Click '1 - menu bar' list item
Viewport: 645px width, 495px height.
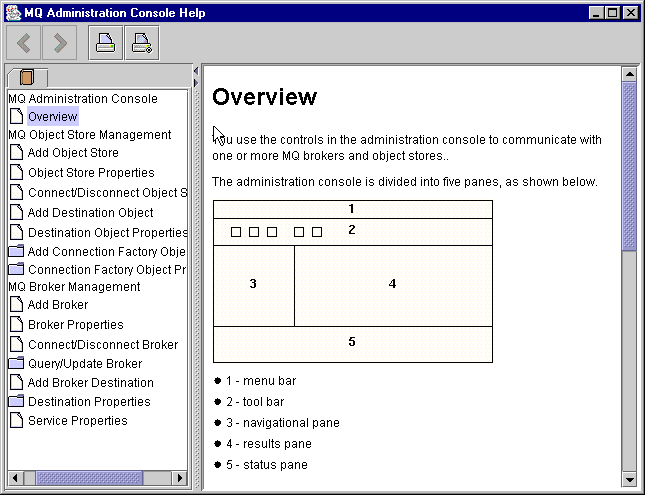point(261,381)
